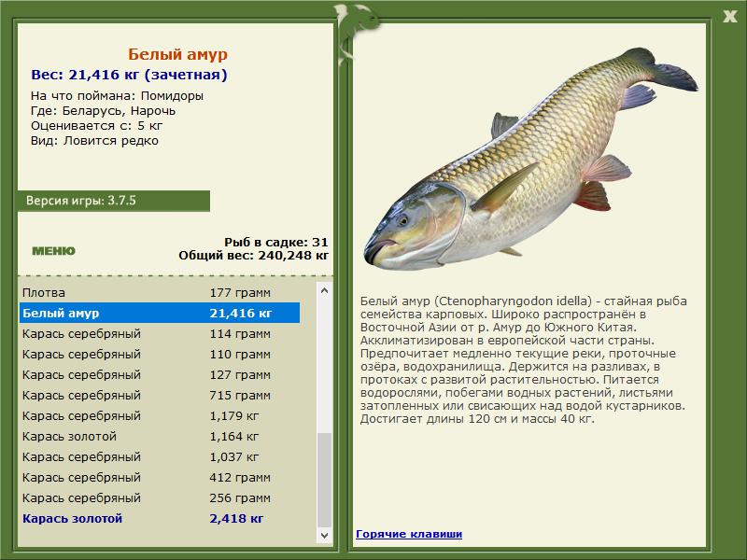Select Карась серебряный 412 грамм row

[160, 477]
